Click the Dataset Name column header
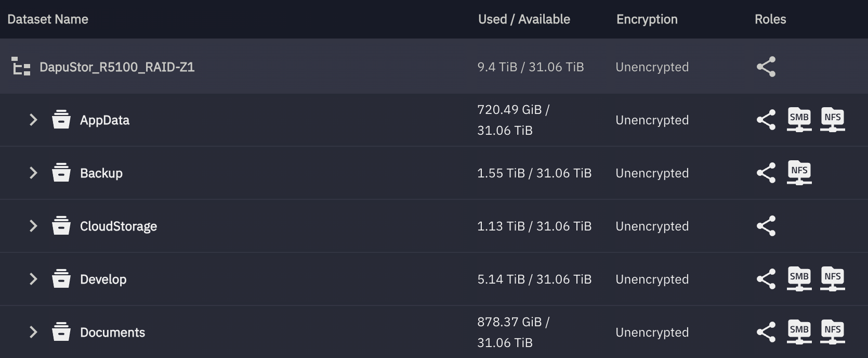The height and width of the screenshot is (358, 868). 48,19
